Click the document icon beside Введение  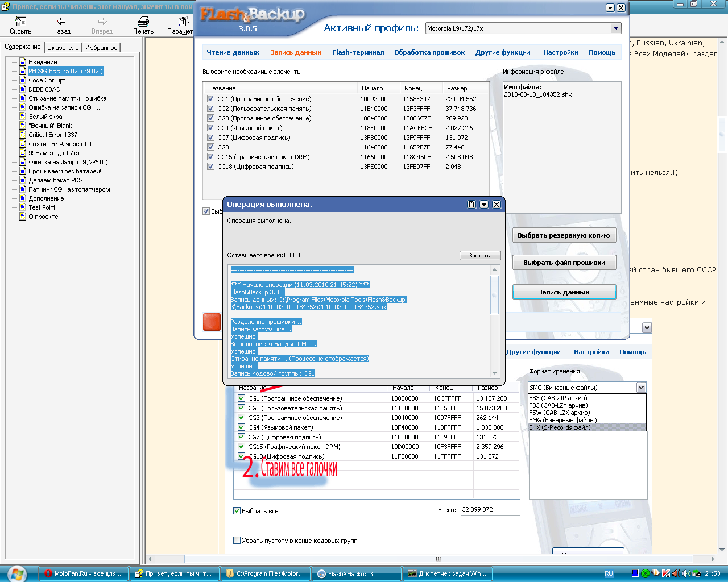[23, 62]
